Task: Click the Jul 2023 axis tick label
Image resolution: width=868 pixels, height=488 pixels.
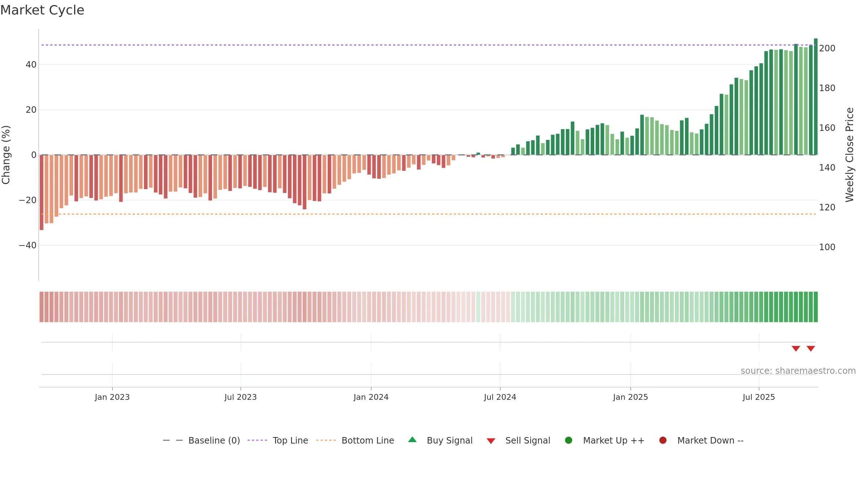Action: (241, 397)
